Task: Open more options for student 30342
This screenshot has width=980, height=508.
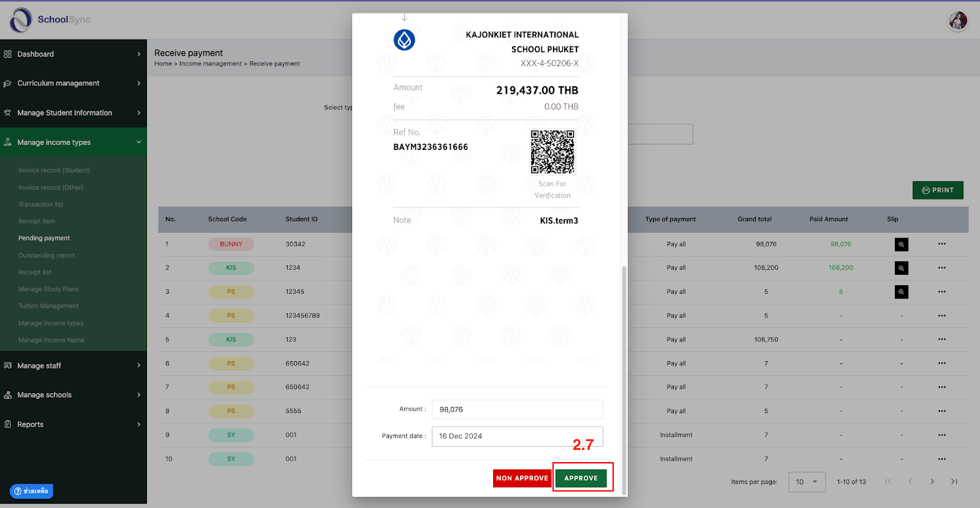Action: coord(942,244)
